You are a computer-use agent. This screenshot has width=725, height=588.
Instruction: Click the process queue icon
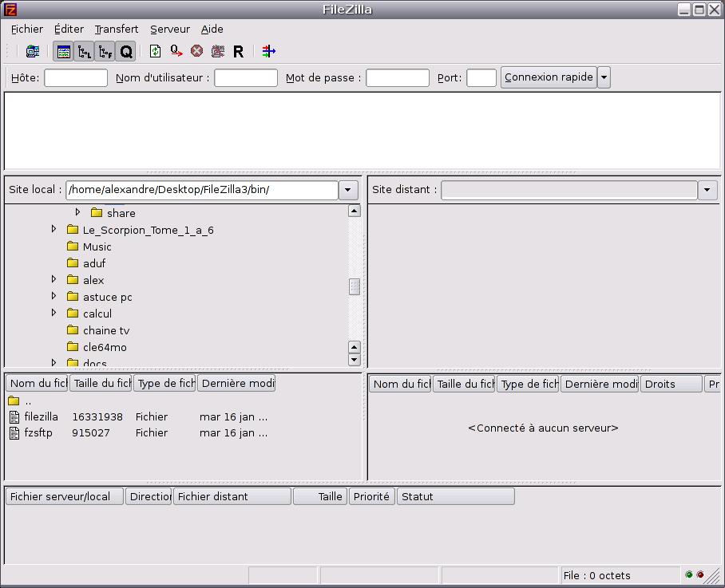[176, 51]
